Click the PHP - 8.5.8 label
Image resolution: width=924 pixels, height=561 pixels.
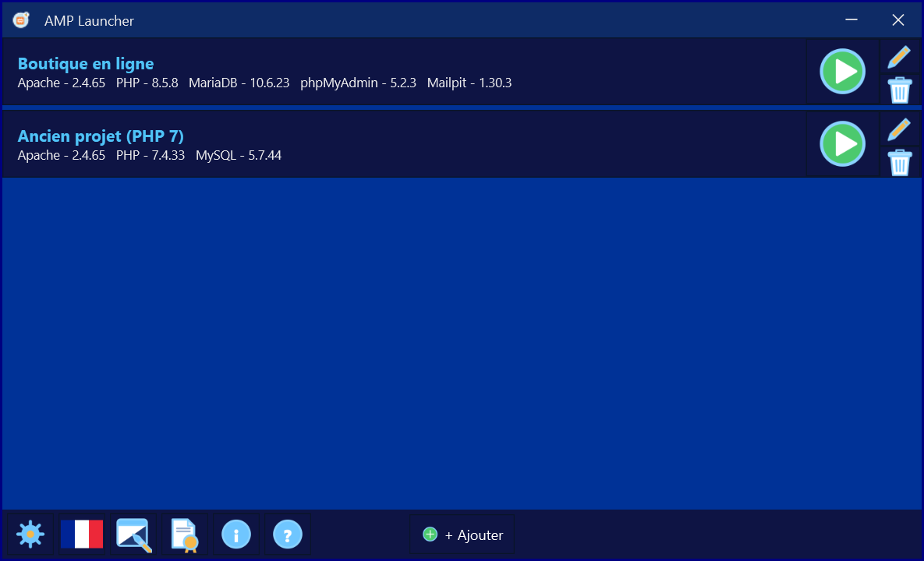point(147,83)
